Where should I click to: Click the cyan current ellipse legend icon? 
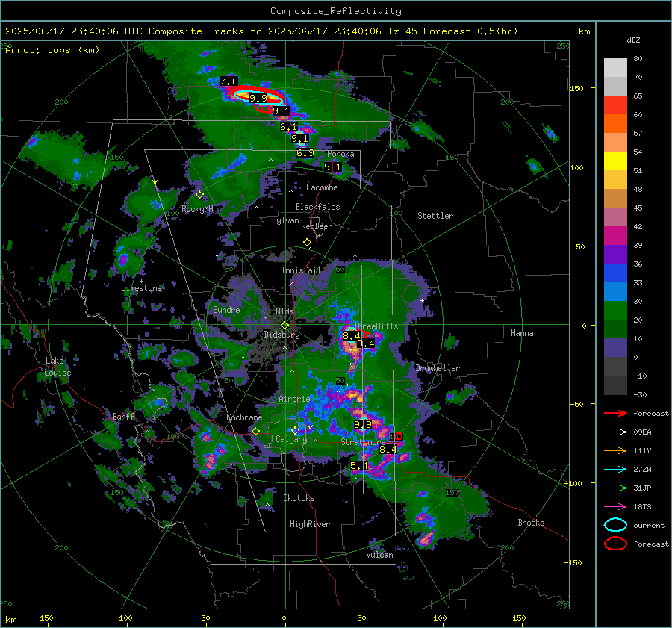click(615, 525)
